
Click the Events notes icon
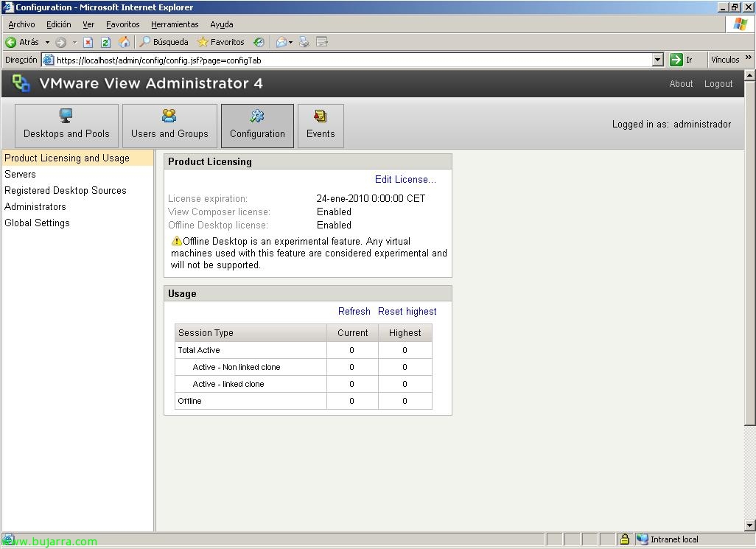click(320, 116)
